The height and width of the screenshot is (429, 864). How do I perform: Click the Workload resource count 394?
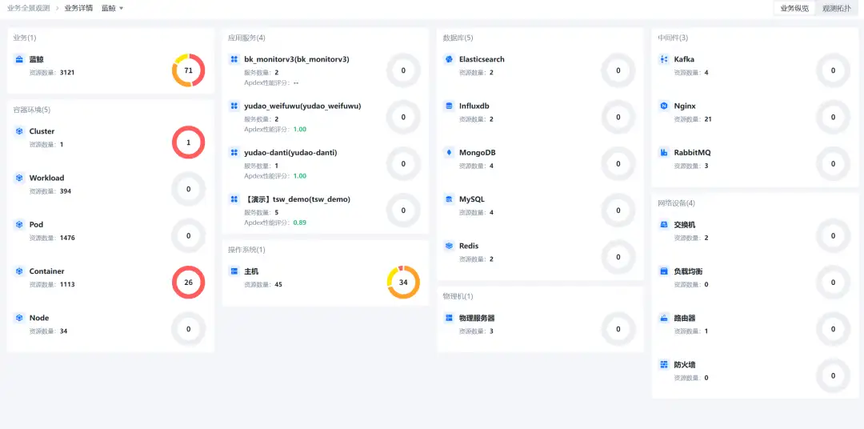coord(66,191)
